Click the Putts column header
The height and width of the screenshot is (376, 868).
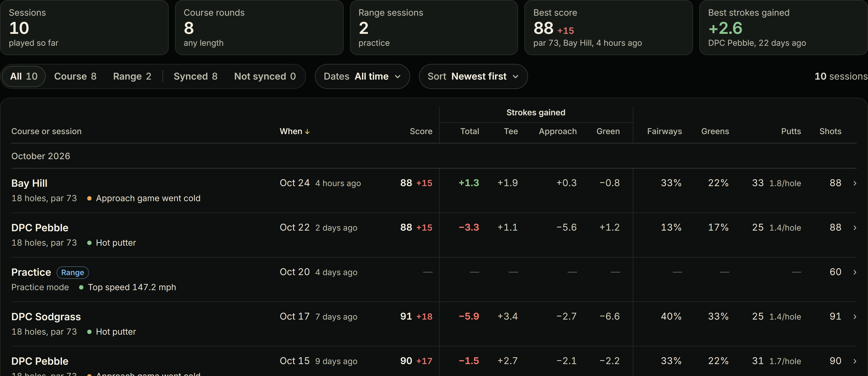791,131
